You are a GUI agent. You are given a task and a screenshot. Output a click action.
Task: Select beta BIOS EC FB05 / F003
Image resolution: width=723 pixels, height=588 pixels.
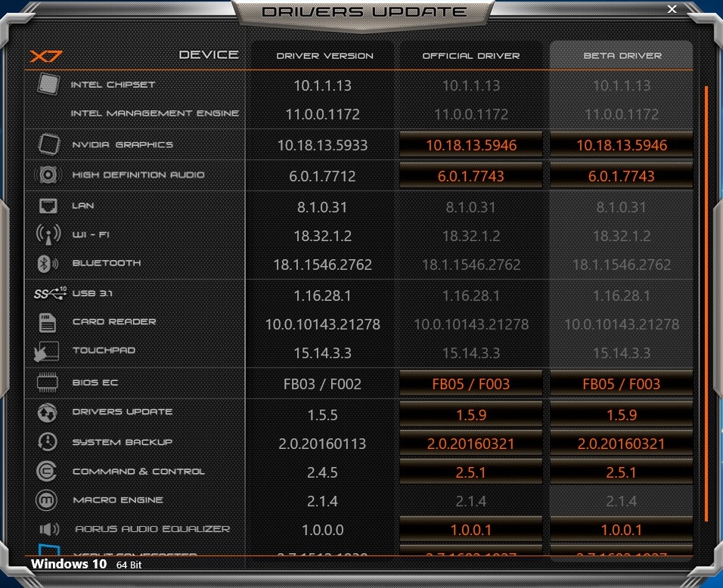pyautogui.click(x=622, y=383)
